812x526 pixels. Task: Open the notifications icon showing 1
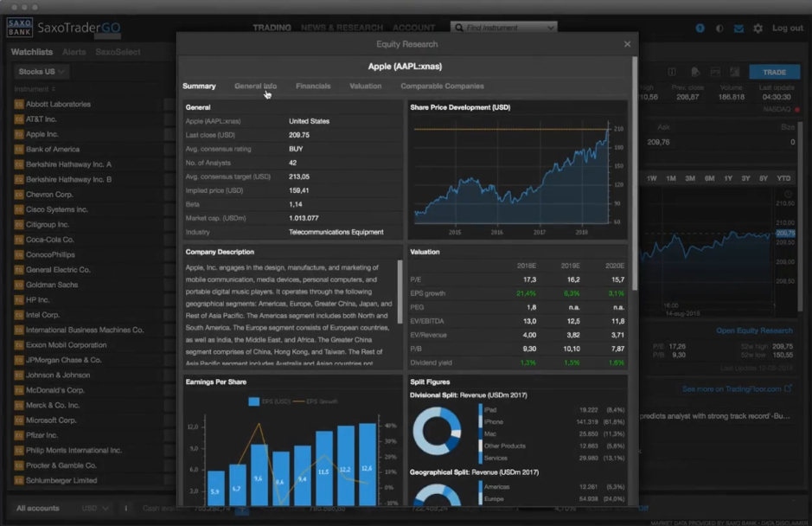700,28
